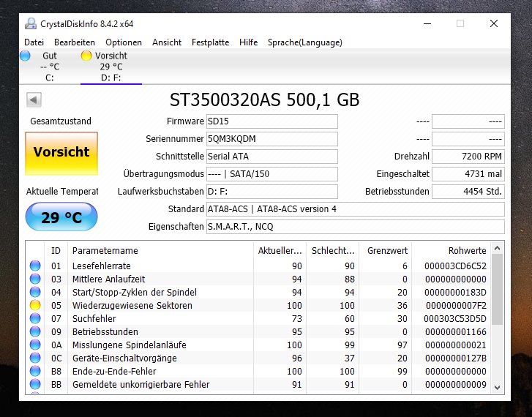Click status orb for Mittlere Anlaufzeit row
Screen dimensions: 532x417
click(x=35, y=279)
